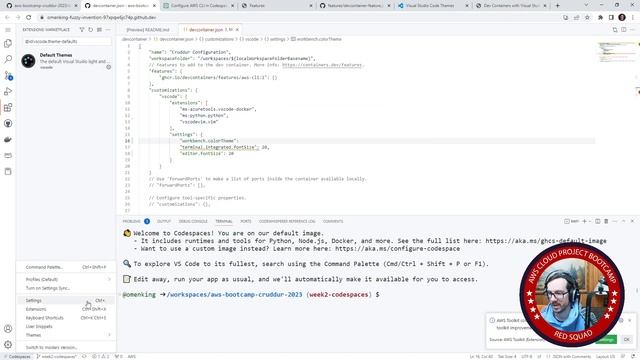The width and height of the screenshot is (640, 360).
Task: Open new browser tab with plus
Action: 558,6
